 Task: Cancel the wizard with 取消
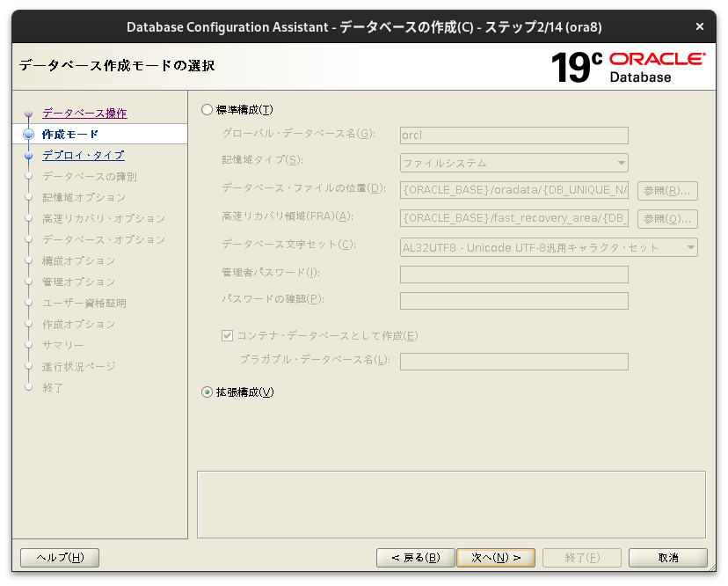(x=666, y=557)
